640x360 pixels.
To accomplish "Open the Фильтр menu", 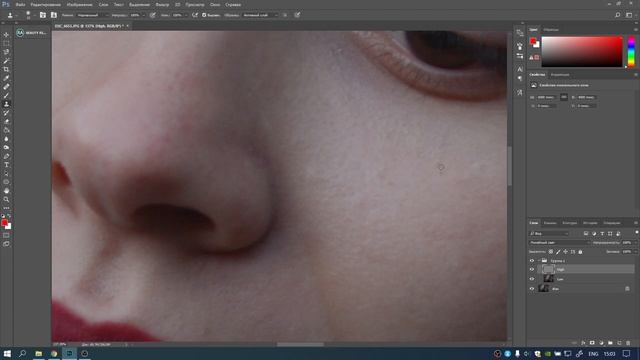I will [x=162, y=4].
